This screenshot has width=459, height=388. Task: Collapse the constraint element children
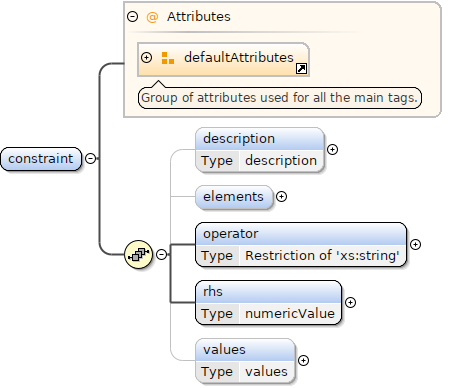(x=90, y=158)
